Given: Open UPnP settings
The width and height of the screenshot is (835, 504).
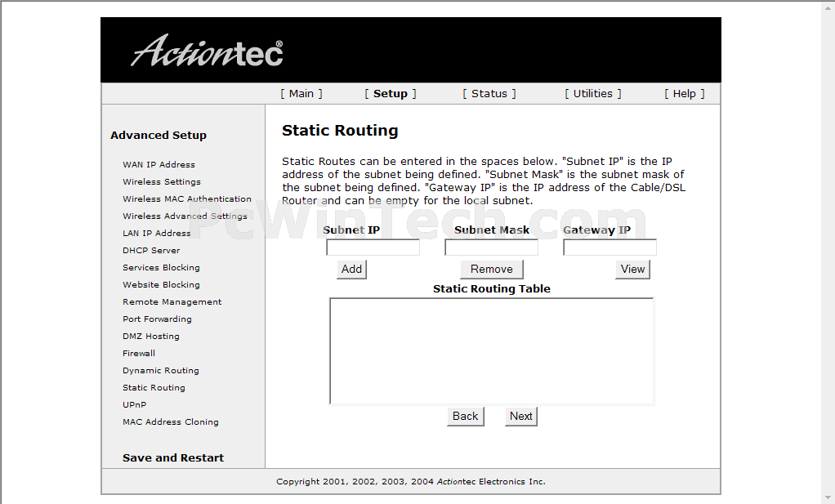Looking at the screenshot, I should click(x=134, y=404).
